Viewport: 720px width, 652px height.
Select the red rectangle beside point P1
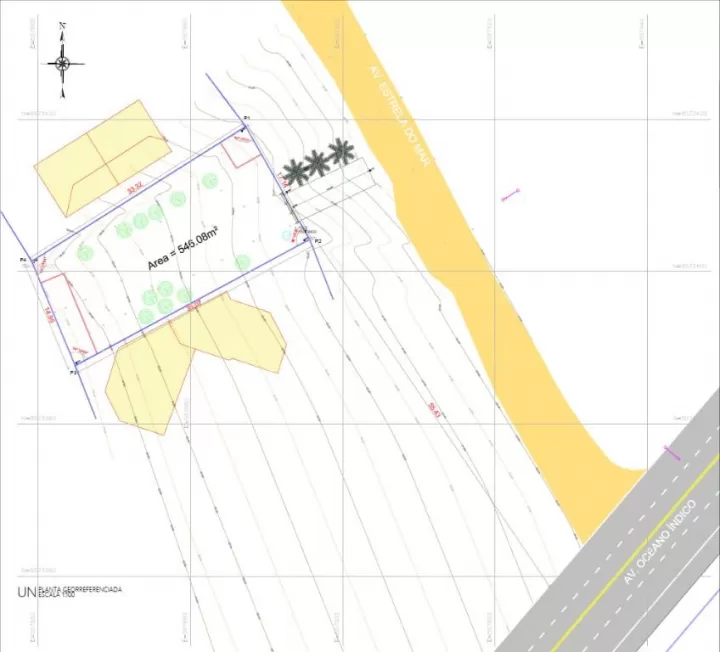(x=243, y=151)
